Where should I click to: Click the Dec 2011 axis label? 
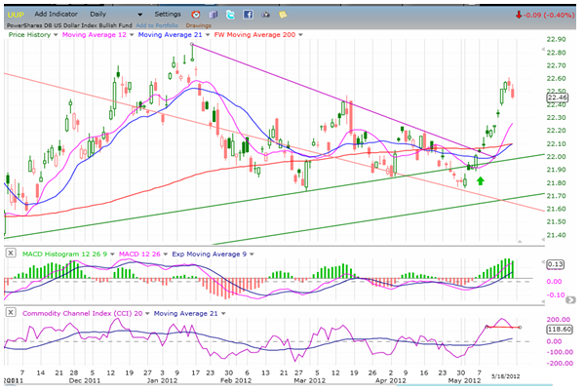(x=85, y=380)
